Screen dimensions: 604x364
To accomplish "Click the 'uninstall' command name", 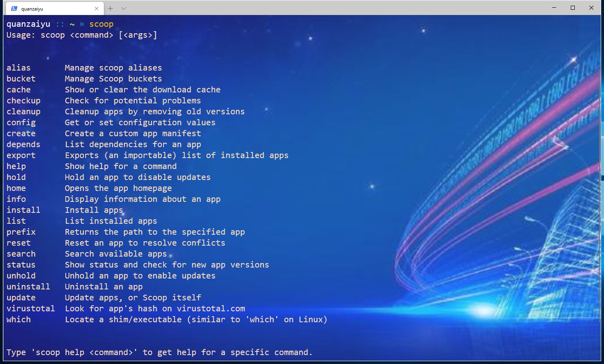I will [28, 287].
